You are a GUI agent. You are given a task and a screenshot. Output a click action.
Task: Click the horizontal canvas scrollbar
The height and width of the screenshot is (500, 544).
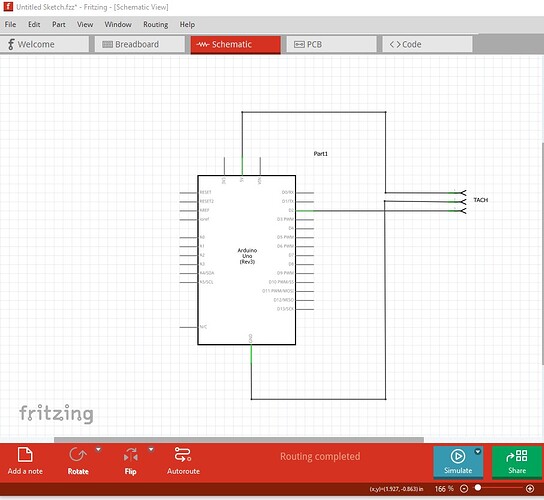click(x=239, y=440)
